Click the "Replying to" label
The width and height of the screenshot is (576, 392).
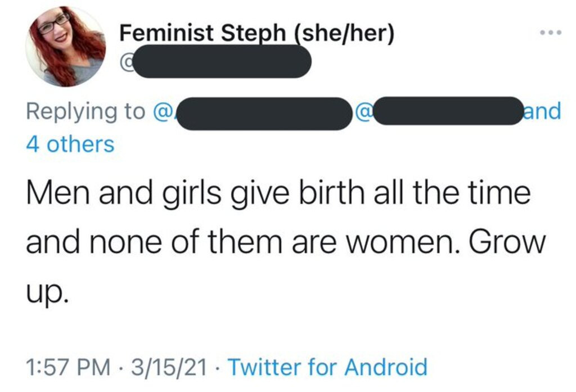click(x=85, y=112)
